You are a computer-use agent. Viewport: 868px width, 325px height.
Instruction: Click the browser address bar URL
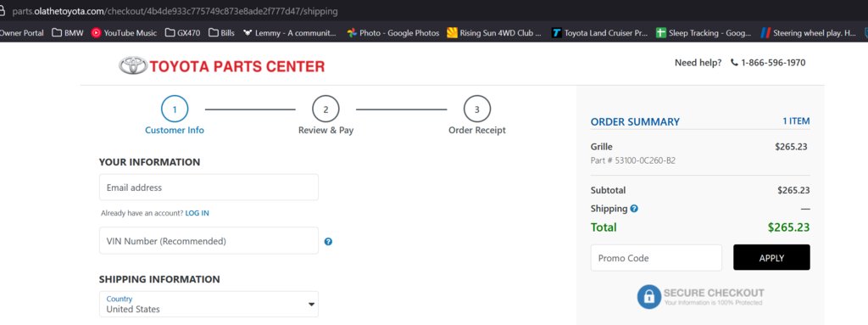[175, 10]
